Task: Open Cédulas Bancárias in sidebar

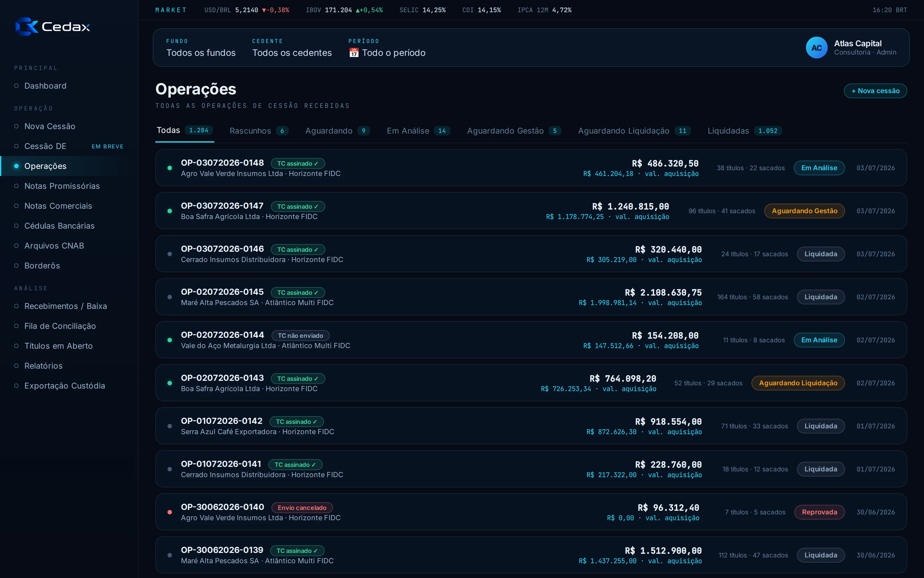Action: [69, 225]
